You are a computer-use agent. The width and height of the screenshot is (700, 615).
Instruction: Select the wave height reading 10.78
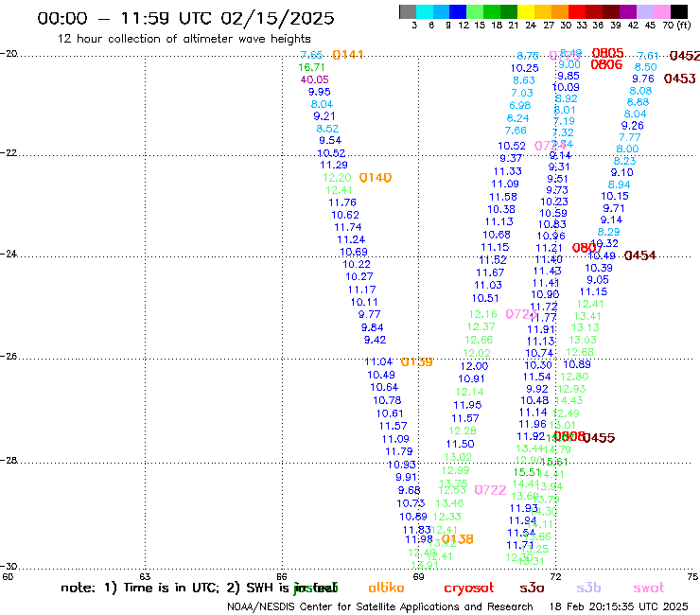(387, 400)
